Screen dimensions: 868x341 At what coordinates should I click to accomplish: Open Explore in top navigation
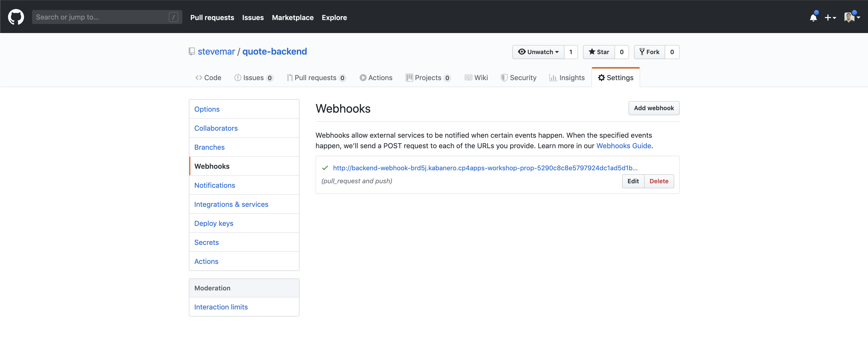tap(334, 18)
